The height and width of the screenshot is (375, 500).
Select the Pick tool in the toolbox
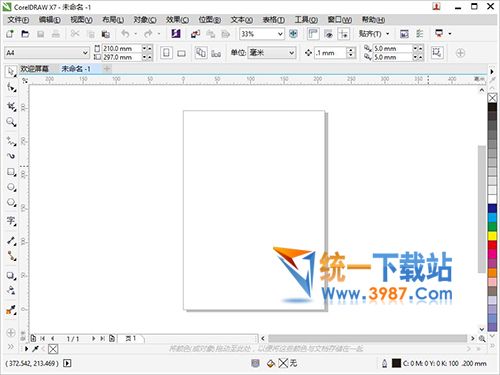pos(11,71)
